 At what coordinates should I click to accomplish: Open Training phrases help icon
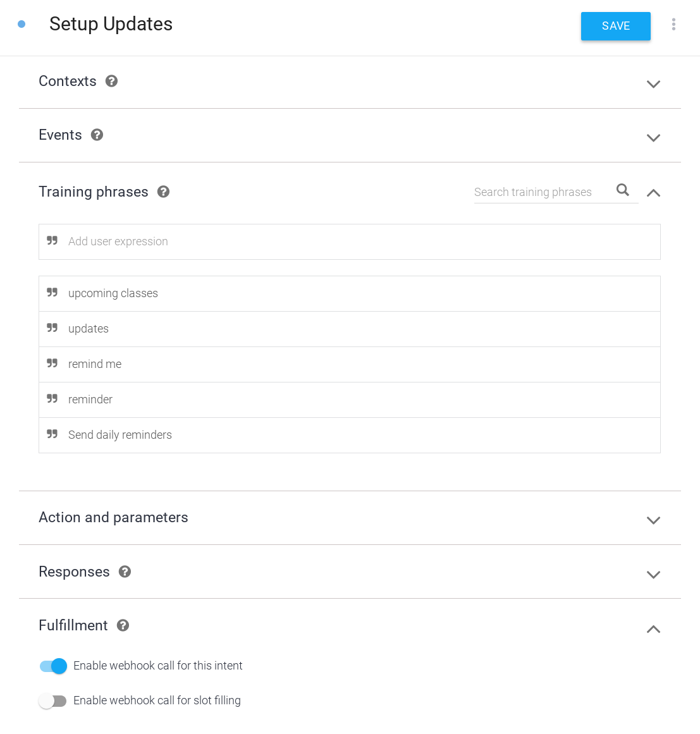pos(163,192)
